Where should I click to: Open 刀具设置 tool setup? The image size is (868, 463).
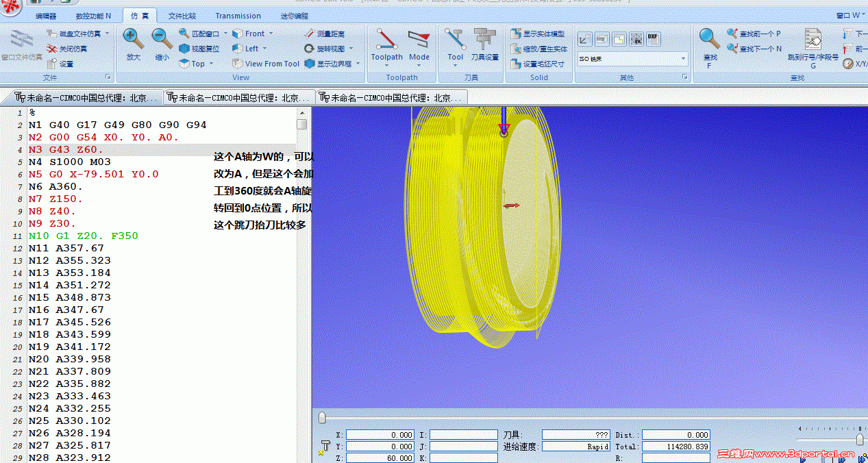click(485, 45)
